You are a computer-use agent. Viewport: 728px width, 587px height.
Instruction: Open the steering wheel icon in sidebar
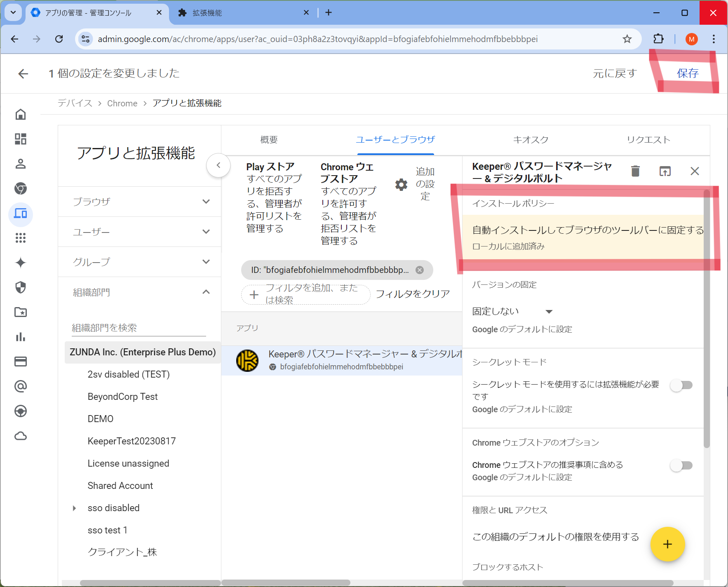tap(21, 411)
